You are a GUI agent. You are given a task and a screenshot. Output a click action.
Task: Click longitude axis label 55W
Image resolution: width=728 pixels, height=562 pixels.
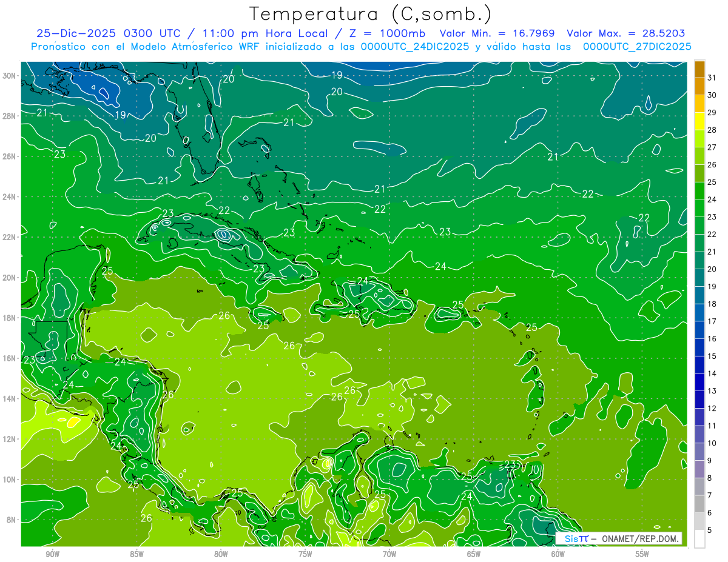click(x=642, y=554)
